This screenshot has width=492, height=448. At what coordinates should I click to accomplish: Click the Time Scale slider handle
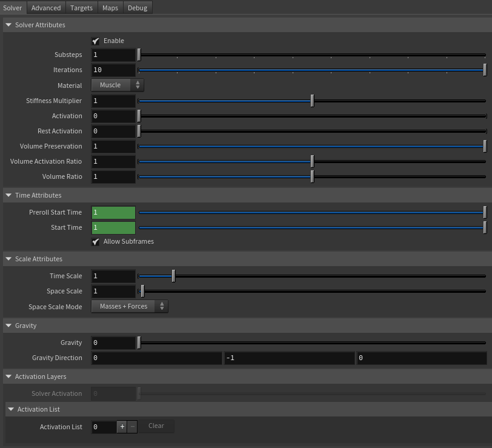[173, 276]
